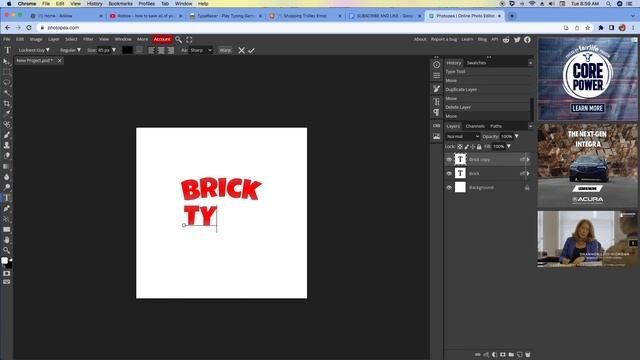The width and height of the screenshot is (640, 360).
Task: Toggle Quick Mask mode
Action: coord(7,273)
